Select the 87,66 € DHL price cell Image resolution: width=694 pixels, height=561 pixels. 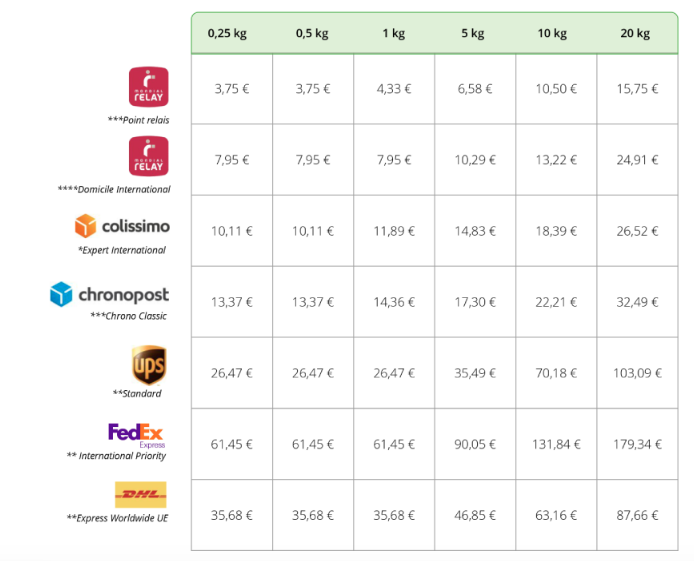[x=637, y=515]
